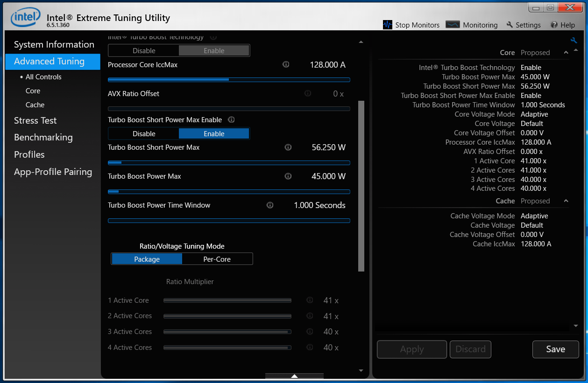Click Stop Monitors waveform icon
588x383 pixels.
click(x=388, y=25)
